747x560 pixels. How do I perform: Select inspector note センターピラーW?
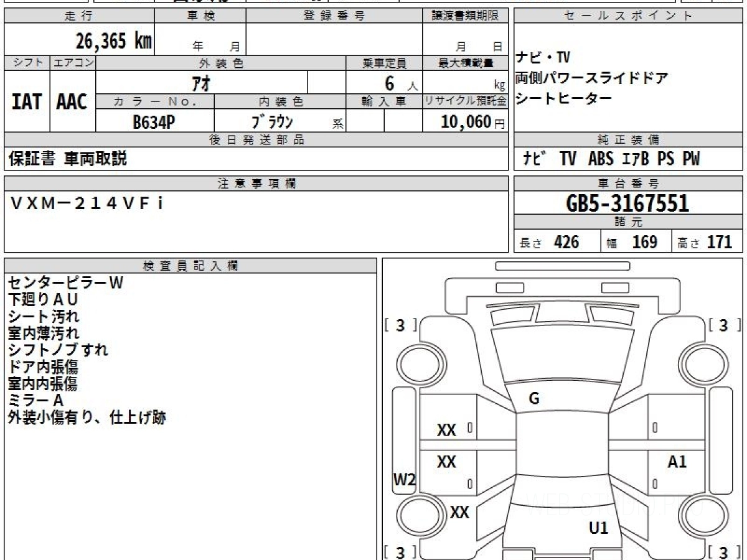(x=65, y=283)
